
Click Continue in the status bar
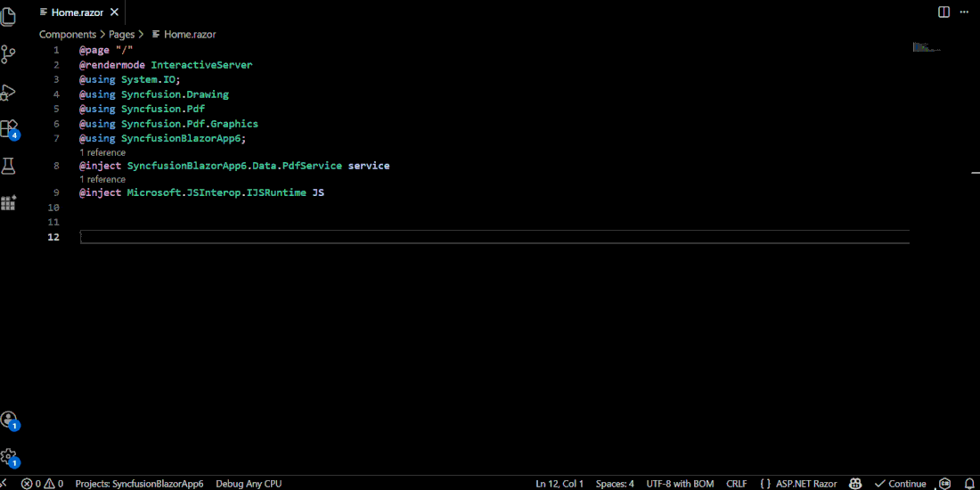tap(900, 484)
